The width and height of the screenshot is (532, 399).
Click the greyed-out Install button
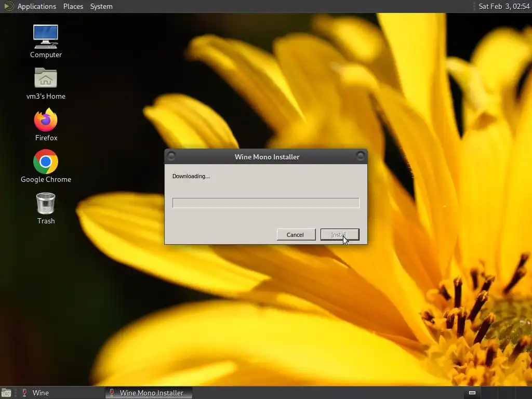340,234
